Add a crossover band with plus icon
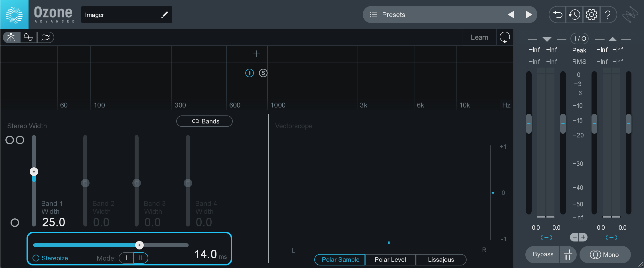 [257, 54]
